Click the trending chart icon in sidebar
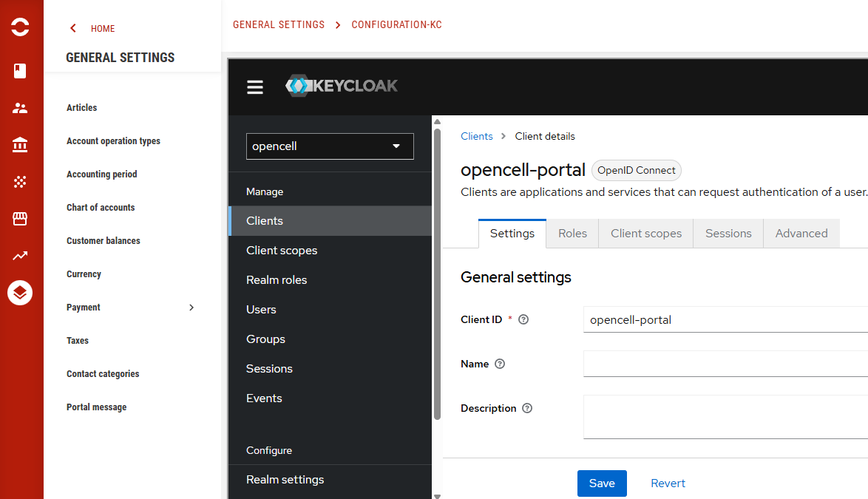This screenshot has width=868, height=499. (x=20, y=256)
